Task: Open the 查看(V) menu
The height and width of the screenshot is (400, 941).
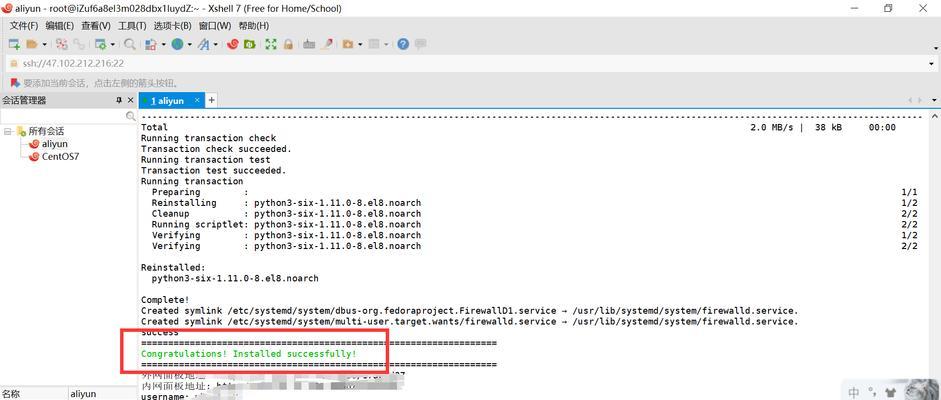Action: pyautogui.click(x=96, y=26)
